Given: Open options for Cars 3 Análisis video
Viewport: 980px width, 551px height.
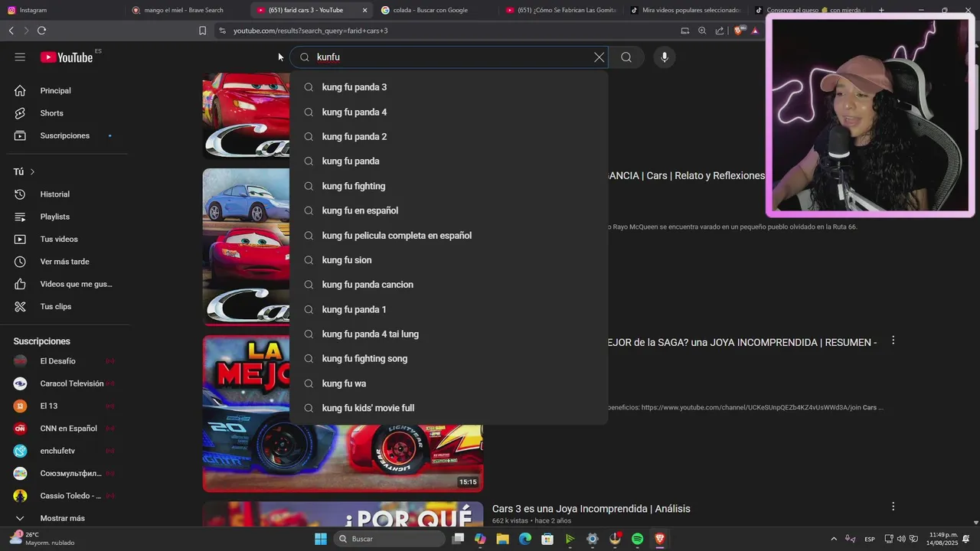Looking at the screenshot, I should pyautogui.click(x=893, y=507).
